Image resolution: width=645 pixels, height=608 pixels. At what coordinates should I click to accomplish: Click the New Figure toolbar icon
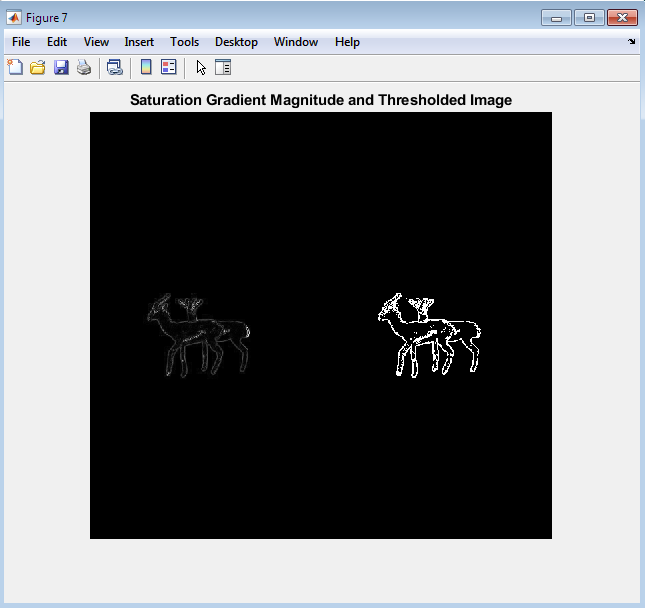[x=15, y=68]
